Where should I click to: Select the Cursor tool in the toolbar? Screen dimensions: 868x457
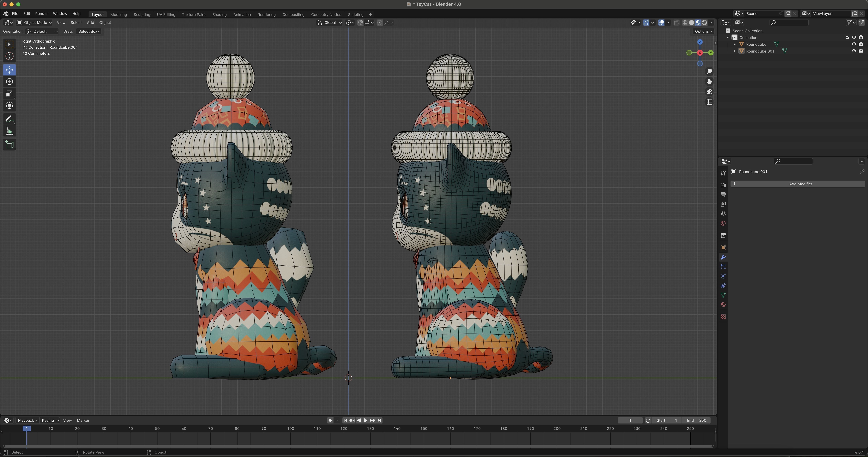coord(9,56)
